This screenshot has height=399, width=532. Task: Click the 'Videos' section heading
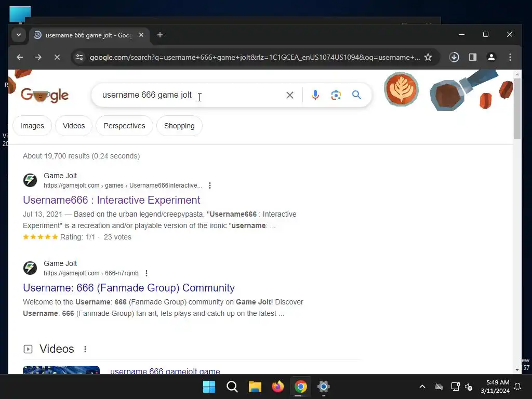pyautogui.click(x=57, y=349)
